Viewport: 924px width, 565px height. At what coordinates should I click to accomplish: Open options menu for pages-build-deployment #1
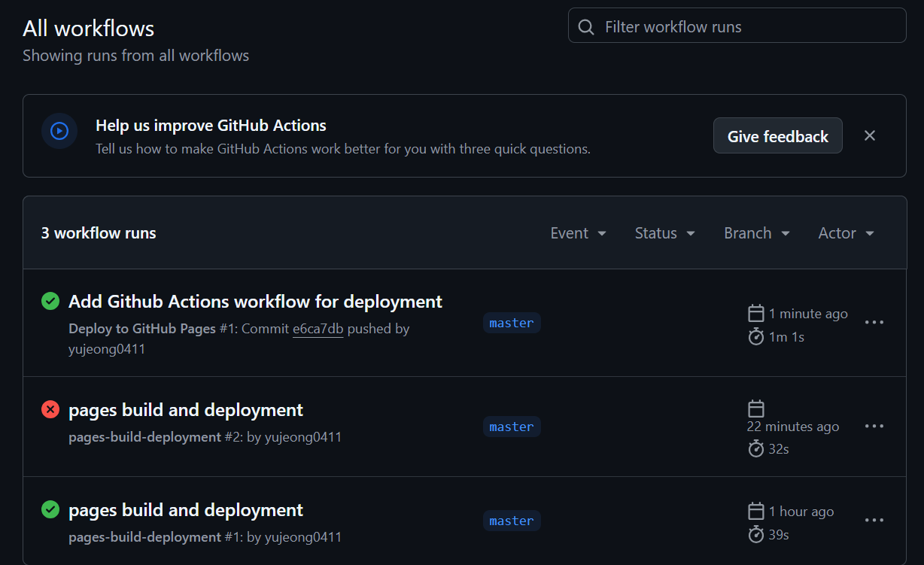click(874, 520)
